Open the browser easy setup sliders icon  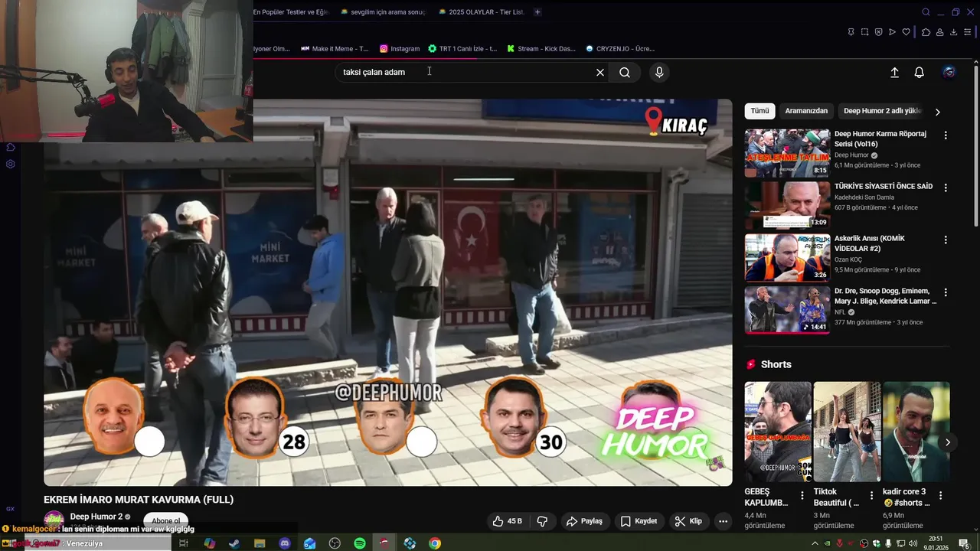pyautogui.click(x=968, y=32)
